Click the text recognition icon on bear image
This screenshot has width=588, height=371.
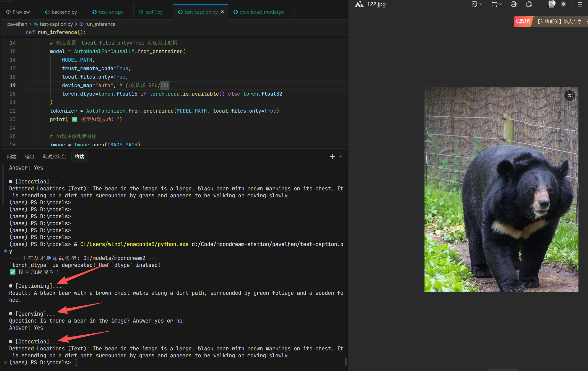[x=570, y=96]
